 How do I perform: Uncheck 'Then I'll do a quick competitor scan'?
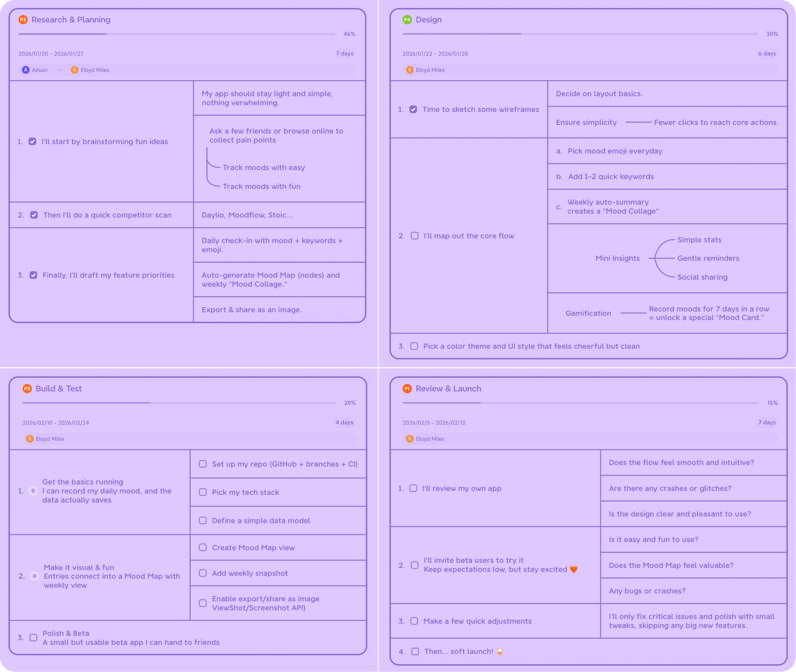(34, 215)
